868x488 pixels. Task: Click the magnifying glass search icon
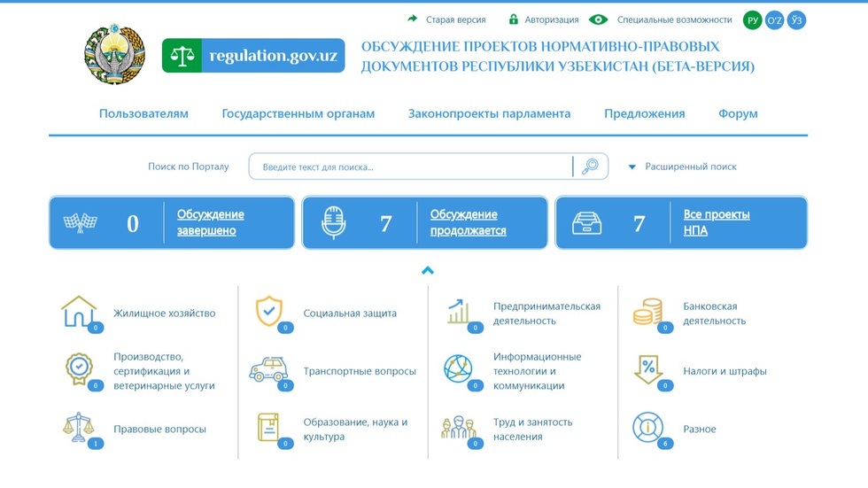click(x=590, y=167)
